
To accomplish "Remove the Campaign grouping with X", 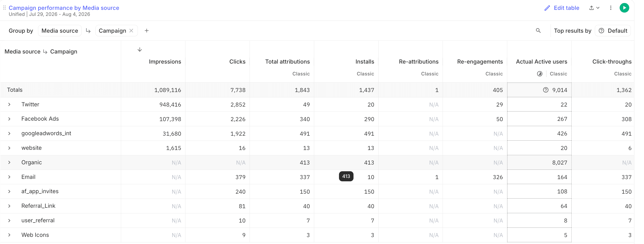I will (131, 31).
